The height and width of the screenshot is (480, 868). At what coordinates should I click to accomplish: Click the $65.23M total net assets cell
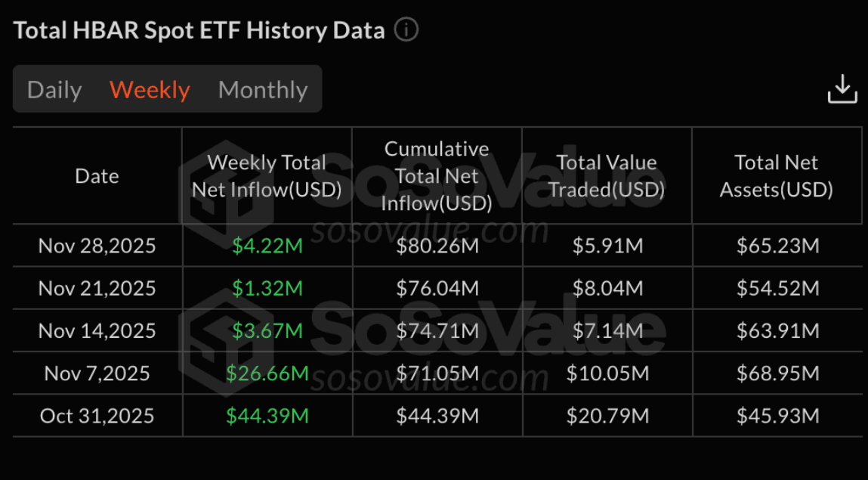pyautogui.click(x=777, y=246)
